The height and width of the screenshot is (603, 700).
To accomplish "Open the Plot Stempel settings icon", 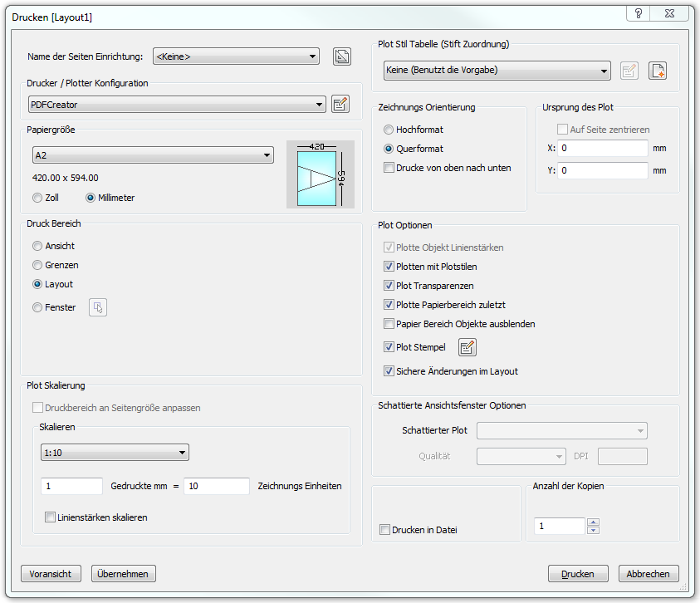I will (467, 347).
